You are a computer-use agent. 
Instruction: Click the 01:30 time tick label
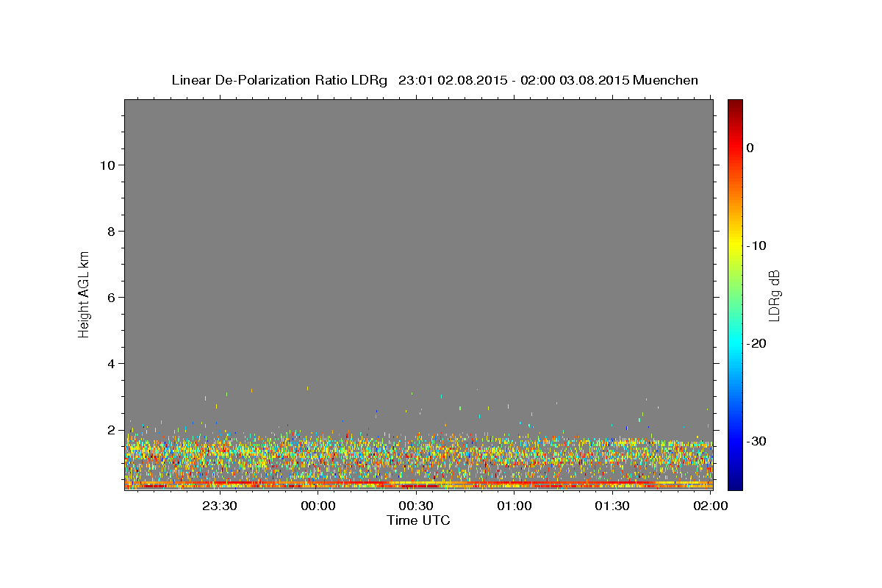(x=612, y=506)
